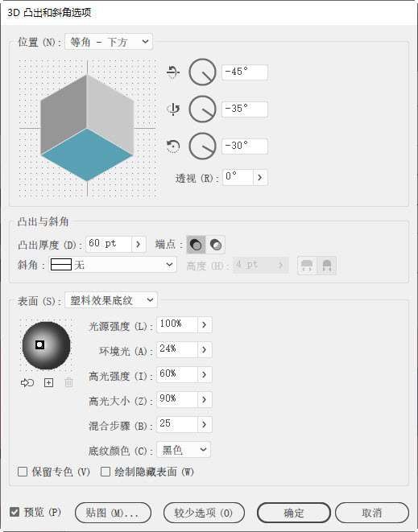Add a new light with plus icon

pos(48,383)
